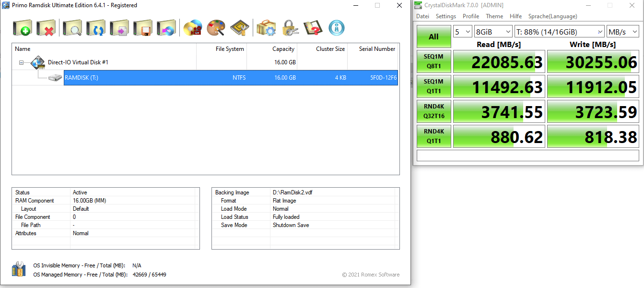Click the Capacity column header

(x=272, y=49)
